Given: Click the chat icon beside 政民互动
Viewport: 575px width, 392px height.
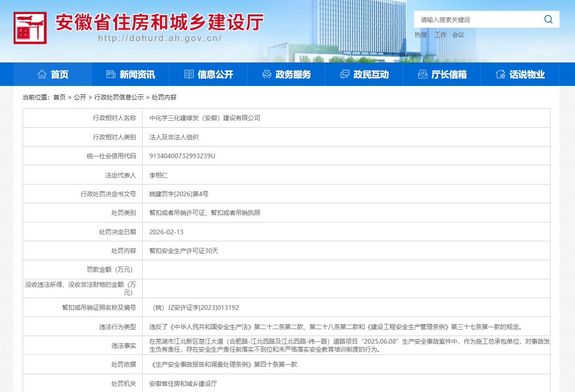Looking at the screenshot, I should [345, 74].
